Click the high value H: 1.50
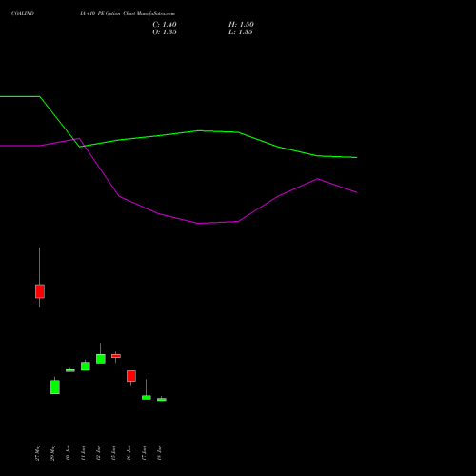Screen dimensions: 476x476 click(x=241, y=25)
